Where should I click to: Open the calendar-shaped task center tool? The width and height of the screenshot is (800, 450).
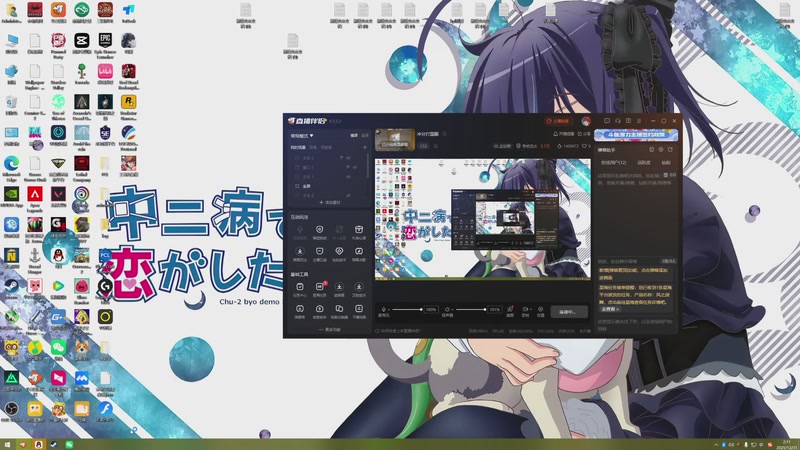point(300,287)
